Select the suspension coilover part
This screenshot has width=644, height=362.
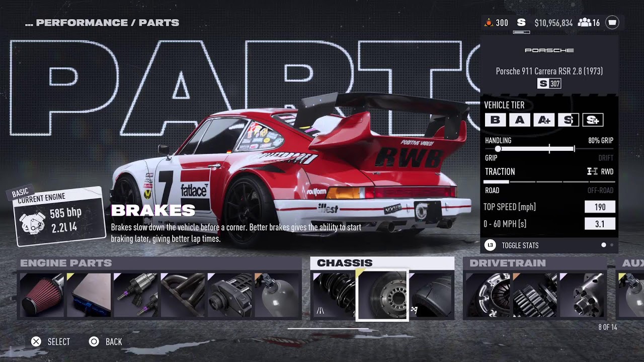pyautogui.click(x=334, y=295)
